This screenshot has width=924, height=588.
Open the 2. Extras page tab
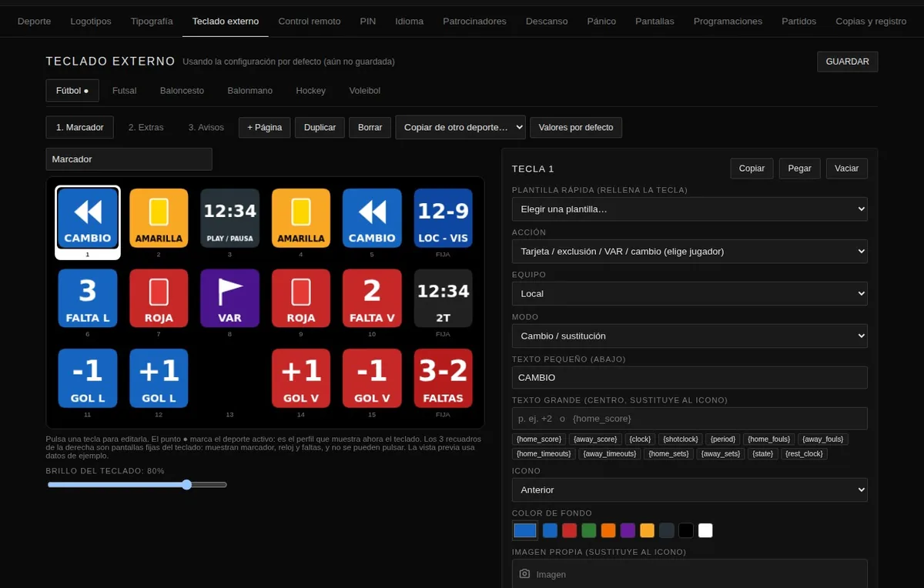tap(146, 127)
